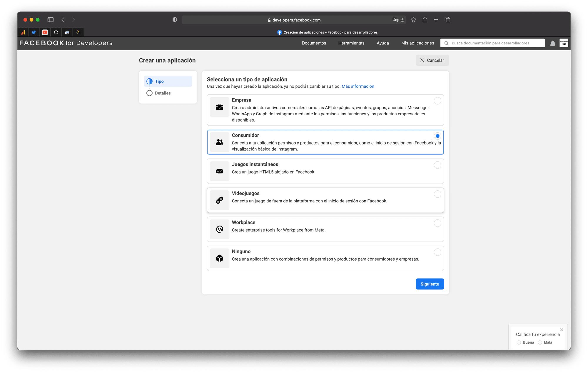Rate experience as Mala

pyautogui.click(x=540, y=342)
